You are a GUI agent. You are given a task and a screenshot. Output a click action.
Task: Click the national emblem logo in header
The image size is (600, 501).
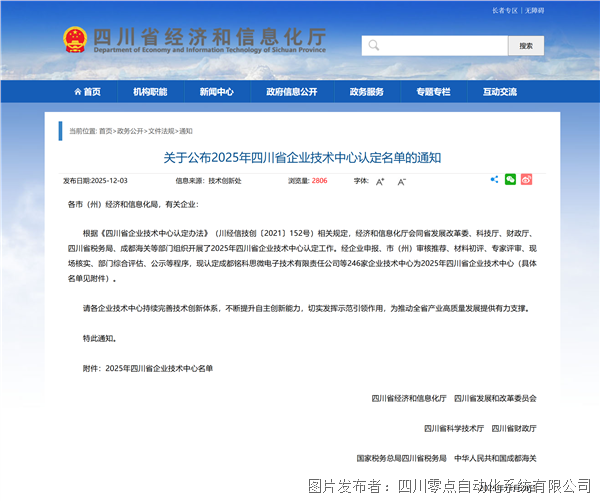tap(75, 41)
